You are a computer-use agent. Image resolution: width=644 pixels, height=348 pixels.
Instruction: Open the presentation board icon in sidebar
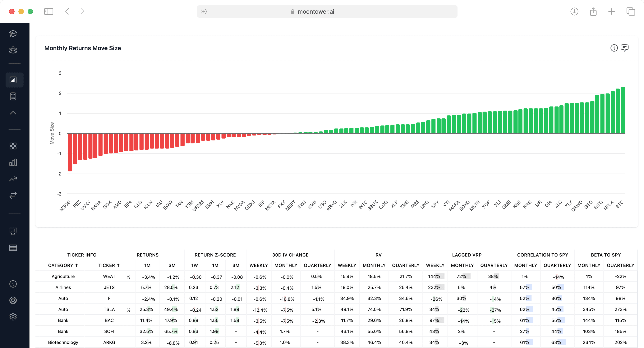[13, 231]
